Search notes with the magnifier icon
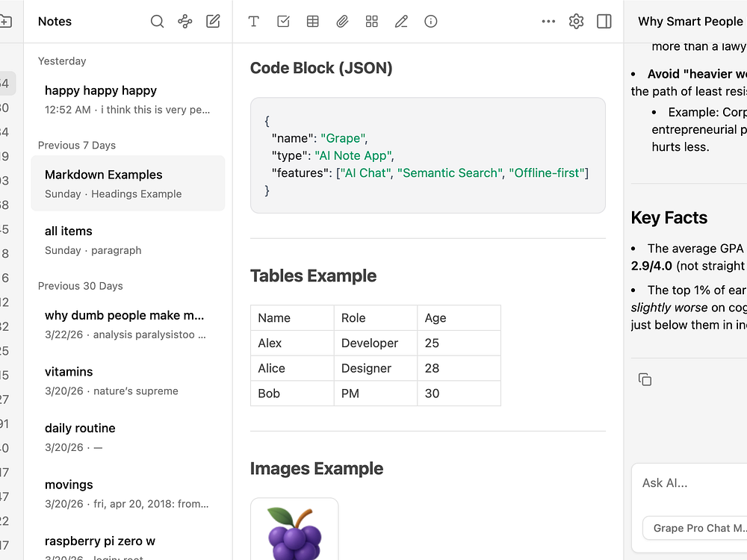 (157, 22)
